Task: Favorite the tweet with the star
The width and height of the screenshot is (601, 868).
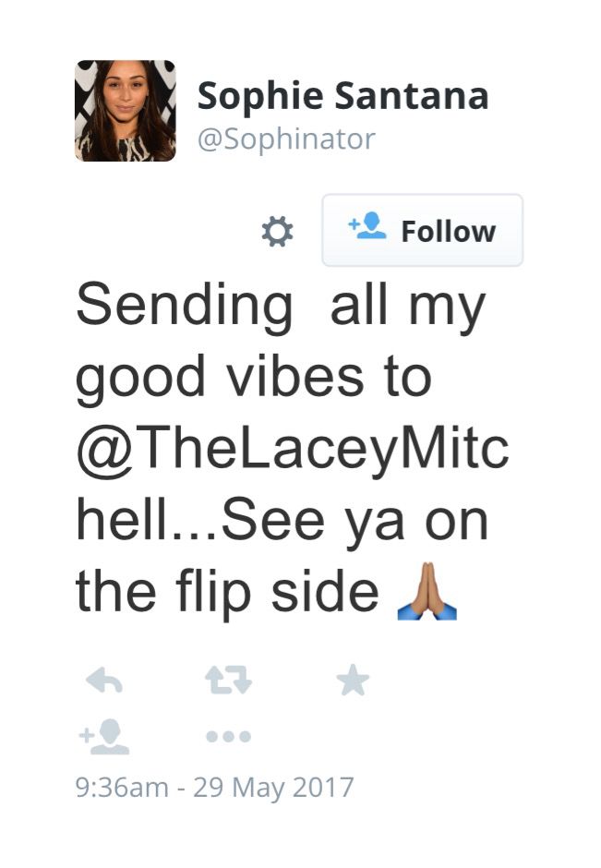Action: [353, 680]
